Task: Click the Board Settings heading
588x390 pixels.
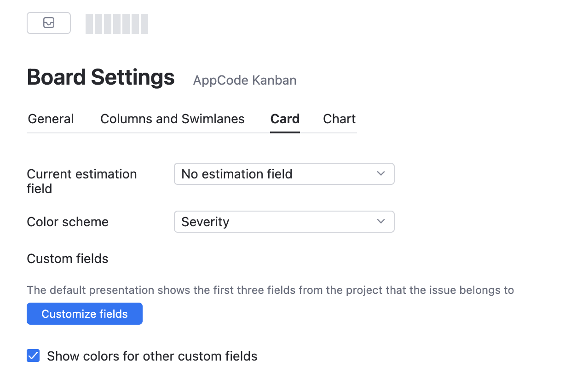Action: coord(100,77)
